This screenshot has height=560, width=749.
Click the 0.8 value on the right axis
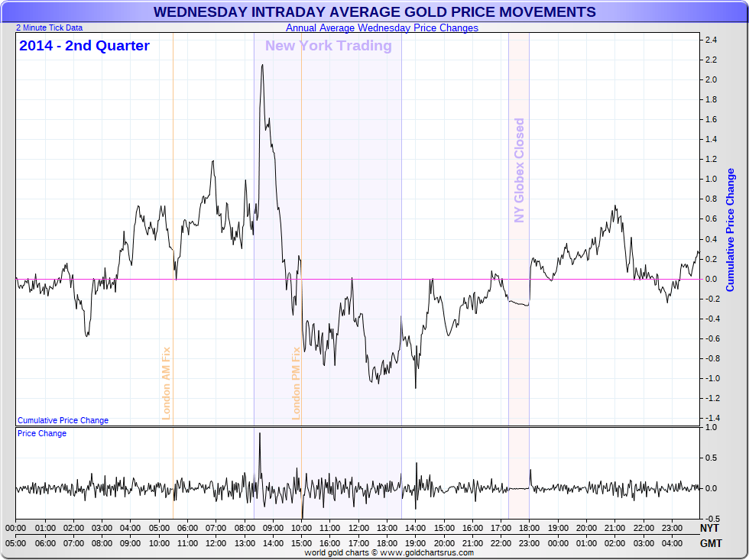pyautogui.click(x=711, y=199)
